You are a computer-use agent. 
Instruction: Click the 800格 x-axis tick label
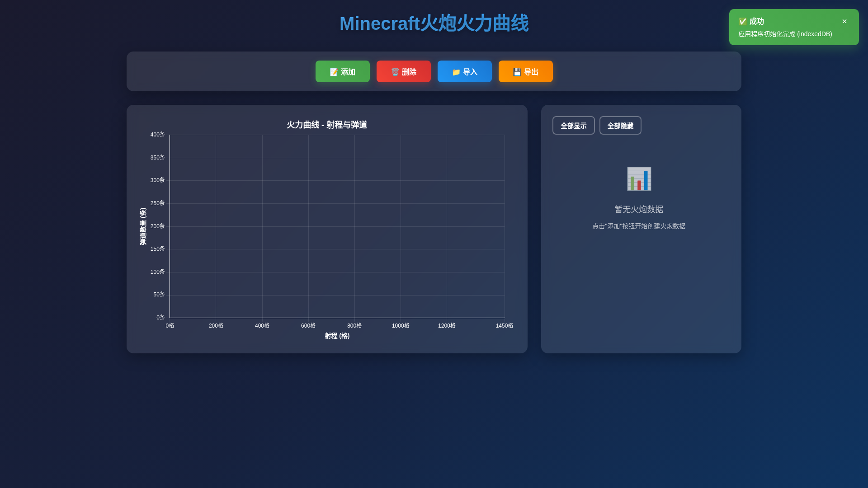(354, 326)
